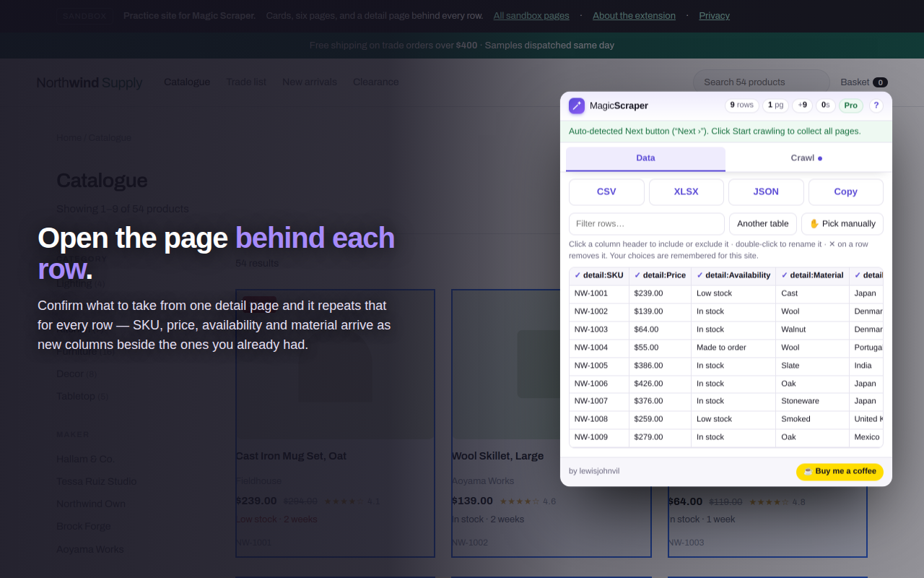Image resolution: width=924 pixels, height=578 pixels.
Task: Switch to the Data tab
Action: click(x=645, y=158)
